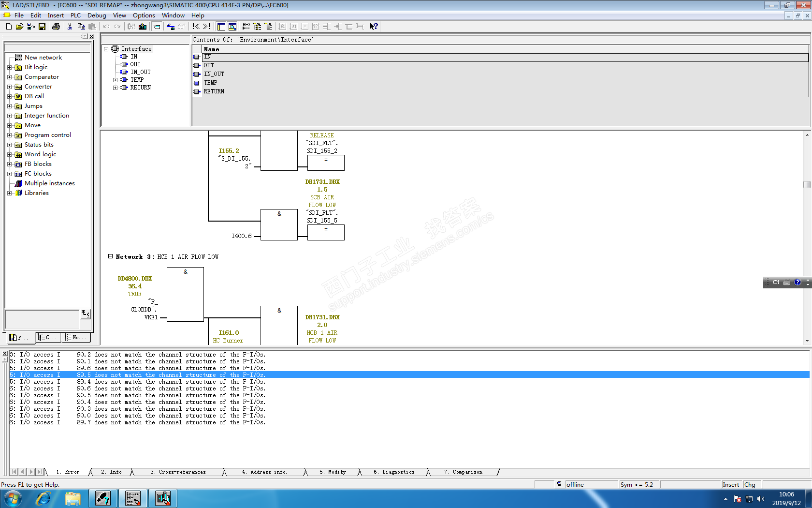Close the output message window
This screenshot has width=812, height=508.
click(5, 354)
